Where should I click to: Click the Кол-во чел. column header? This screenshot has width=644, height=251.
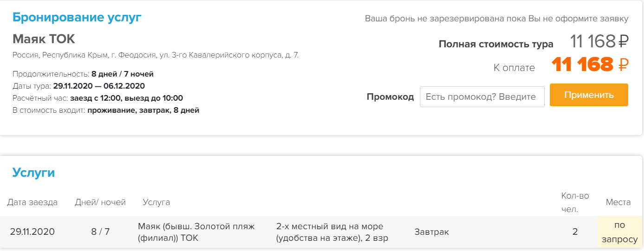pos(575,202)
